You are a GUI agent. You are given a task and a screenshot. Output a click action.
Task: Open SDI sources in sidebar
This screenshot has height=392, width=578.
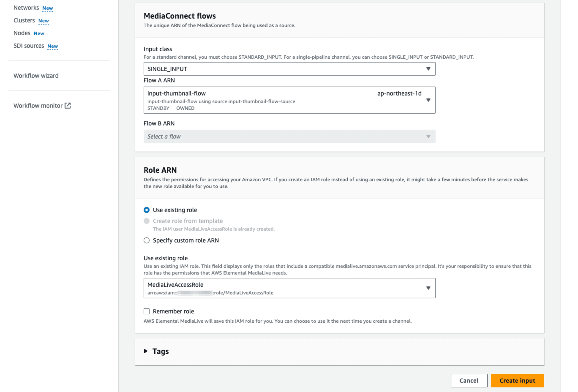(29, 46)
